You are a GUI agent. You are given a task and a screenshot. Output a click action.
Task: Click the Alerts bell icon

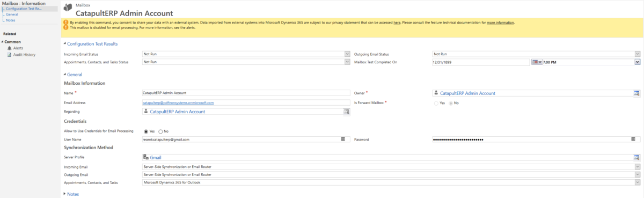click(9, 48)
